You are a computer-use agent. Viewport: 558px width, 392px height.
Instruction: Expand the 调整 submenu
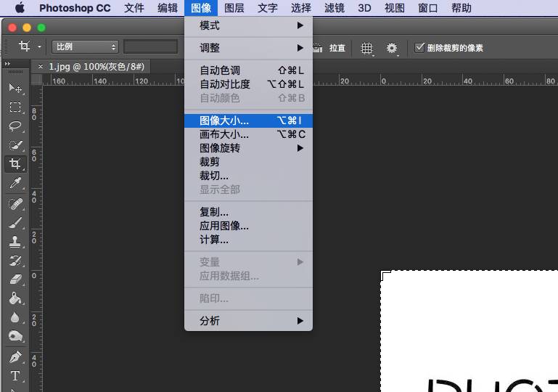click(x=248, y=48)
